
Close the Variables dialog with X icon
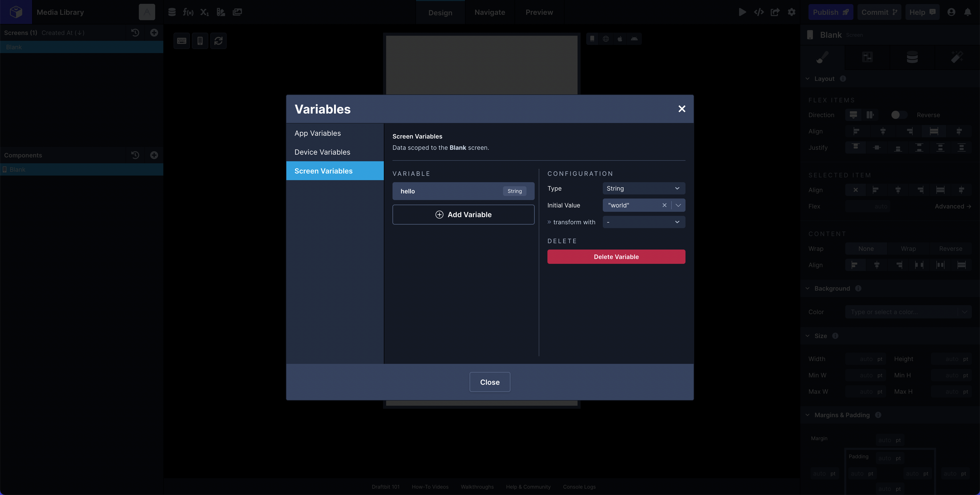coord(682,109)
